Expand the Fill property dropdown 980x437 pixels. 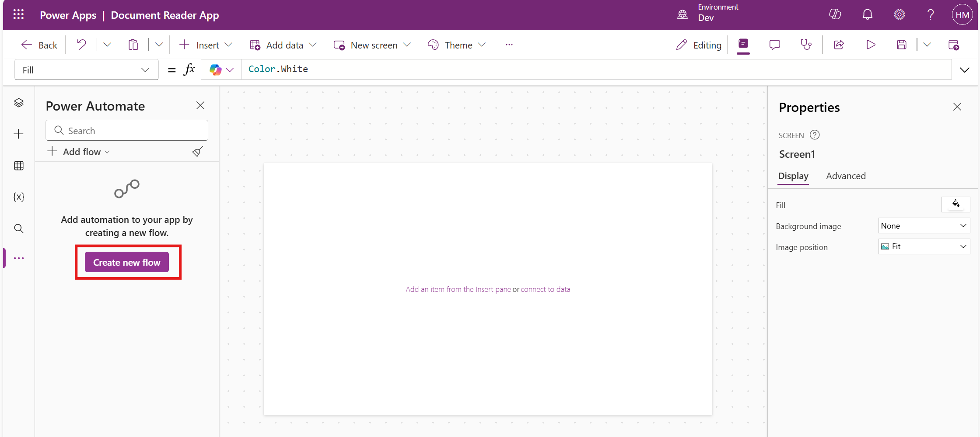[x=87, y=70]
